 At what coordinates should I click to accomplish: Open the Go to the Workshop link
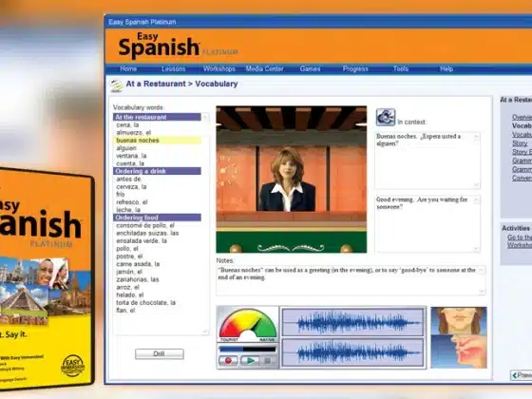click(520, 241)
